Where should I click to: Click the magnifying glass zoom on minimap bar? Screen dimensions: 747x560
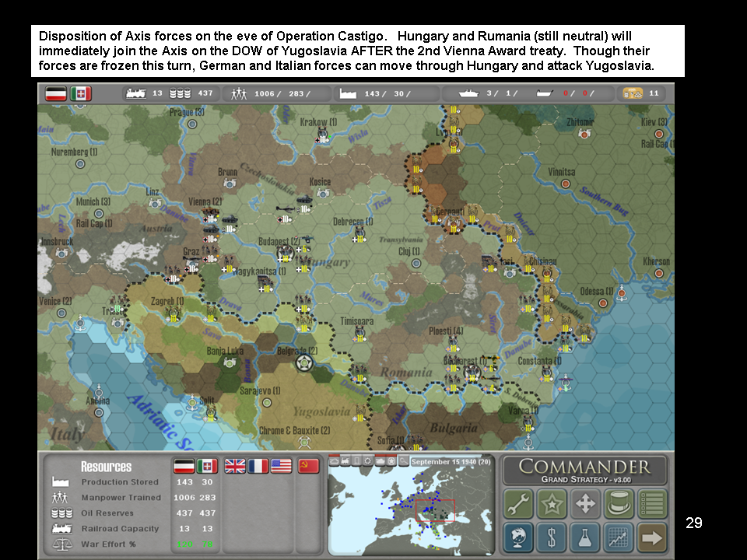(403, 461)
